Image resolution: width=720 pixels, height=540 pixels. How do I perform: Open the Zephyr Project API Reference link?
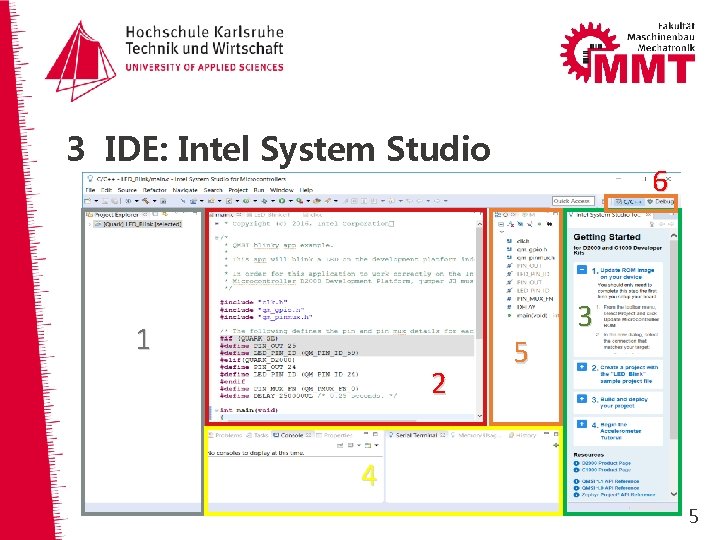click(618, 495)
